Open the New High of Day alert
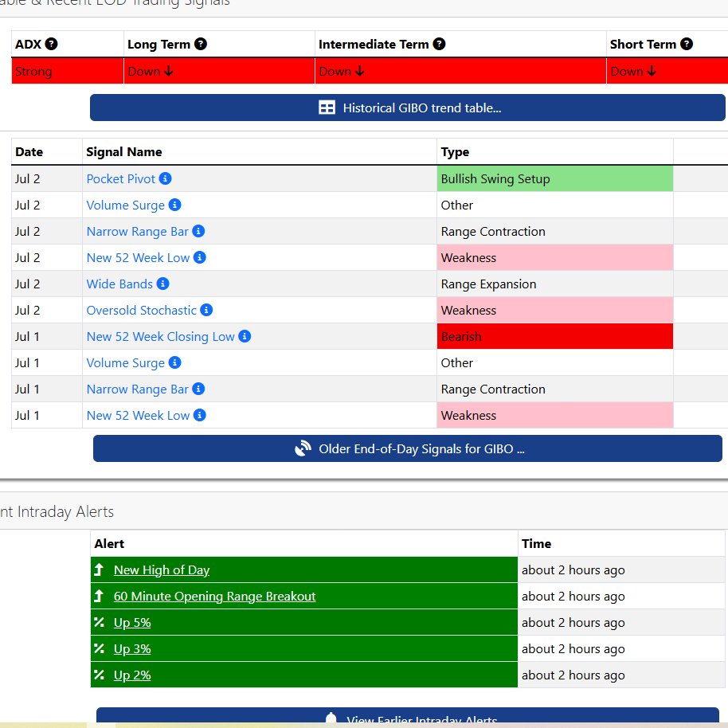The width and height of the screenshot is (728, 728). (x=162, y=569)
